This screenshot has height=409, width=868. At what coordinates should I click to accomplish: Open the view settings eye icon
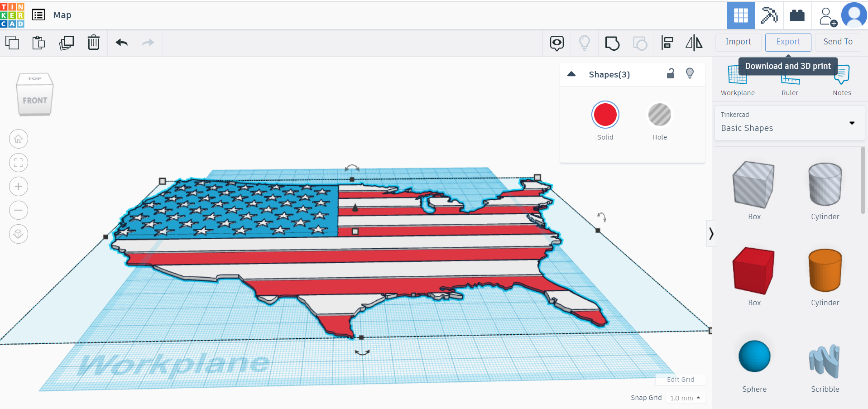point(557,43)
